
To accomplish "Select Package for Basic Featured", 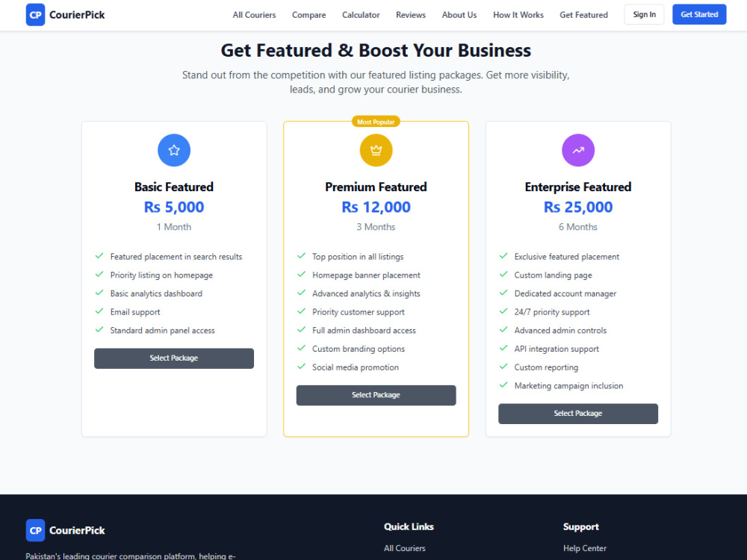I will (x=174, y=358).
